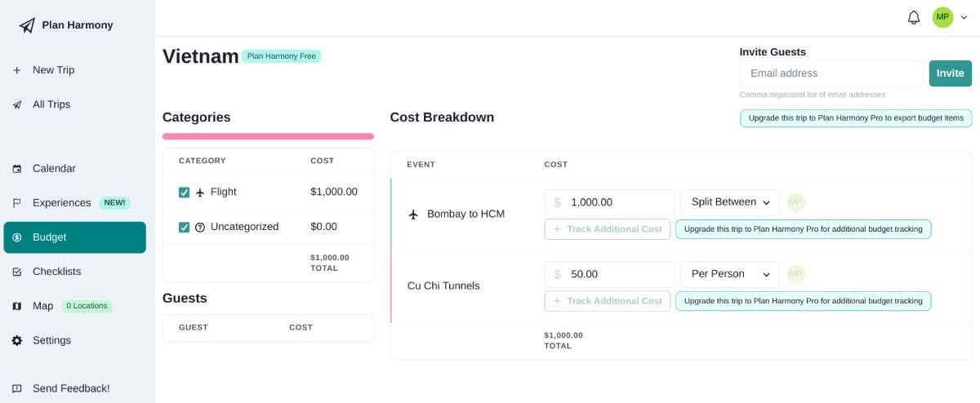The image size is (980, 403).
Task: Click the Invite Guests email address field
Action: tap(831, 73)
